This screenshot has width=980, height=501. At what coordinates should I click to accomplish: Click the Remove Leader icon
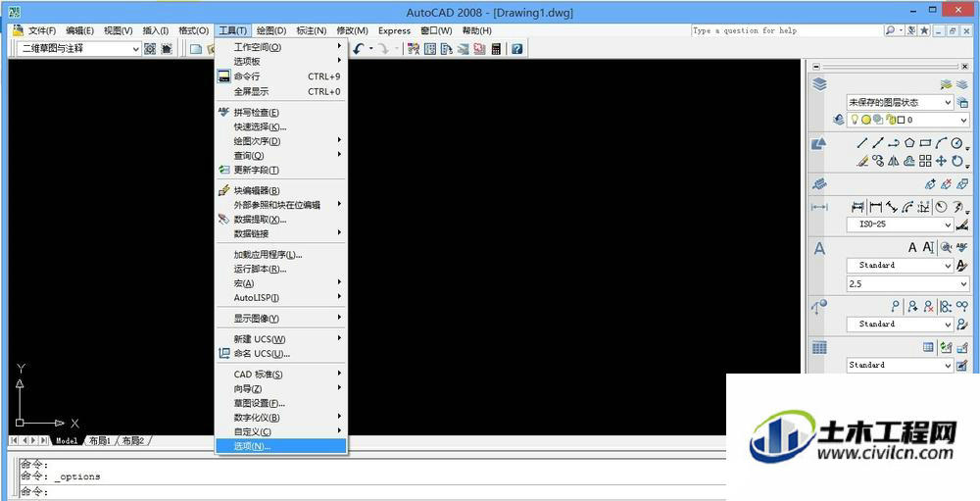click(x=929, y=306)
